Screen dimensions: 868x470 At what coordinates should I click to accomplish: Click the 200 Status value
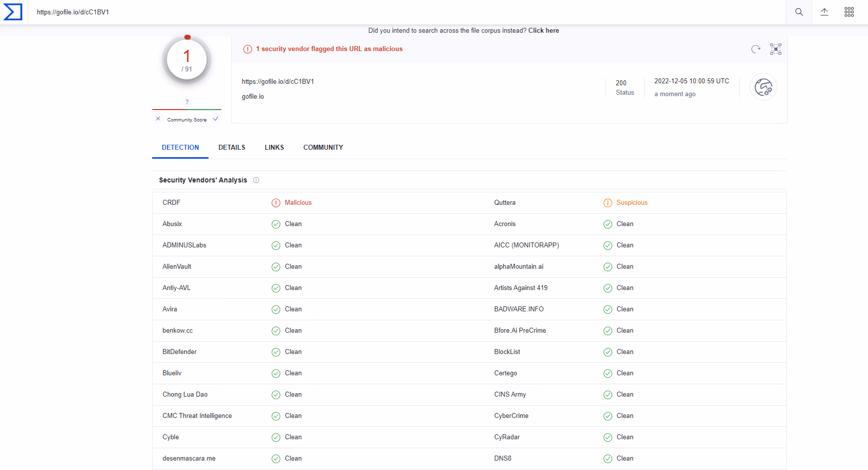pos(621,83)
